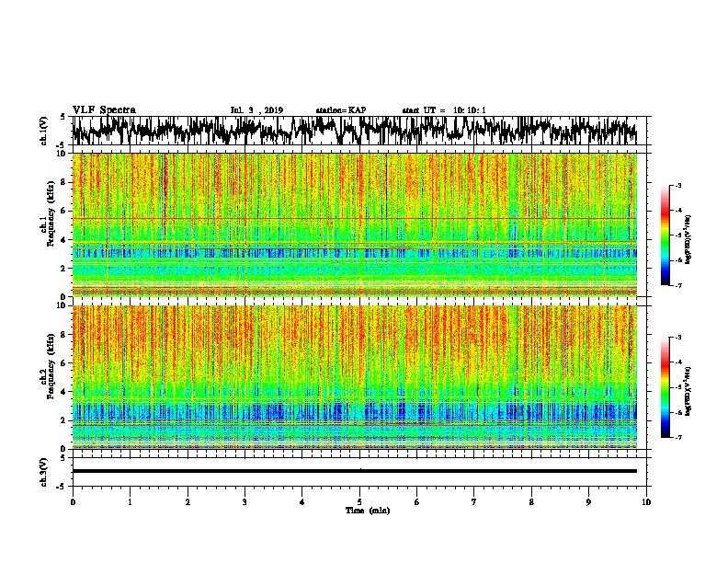
Task: Click the 'ch.3(V)' axis label
Action: coord(44,472)
